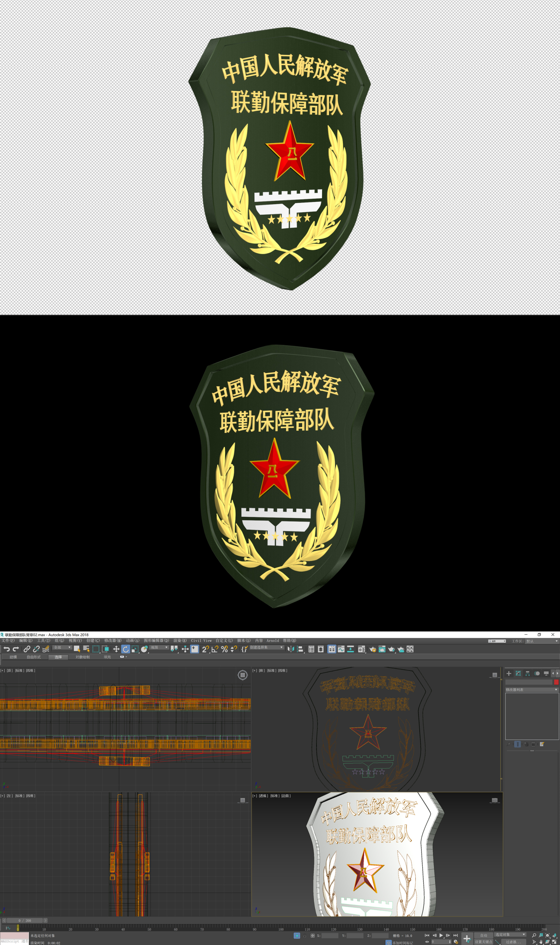Open 创建选择集 named selection dropdown
The height and width of the screenshot is (945, 560).
[266, 647]
